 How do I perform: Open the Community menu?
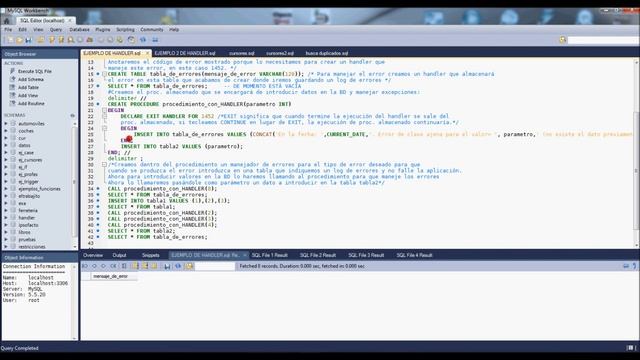click(152, 30)
